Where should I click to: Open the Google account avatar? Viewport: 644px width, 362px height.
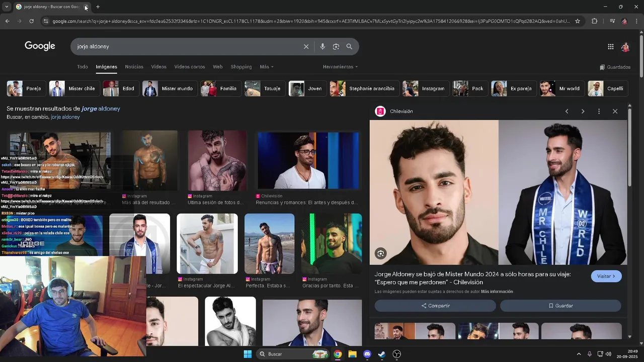click(x=625, y=47)
